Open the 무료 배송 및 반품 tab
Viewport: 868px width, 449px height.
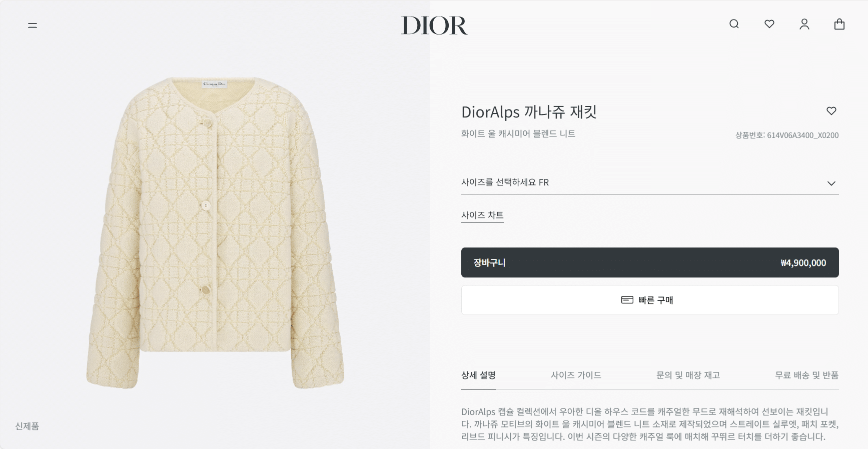[x=806, y=375]
